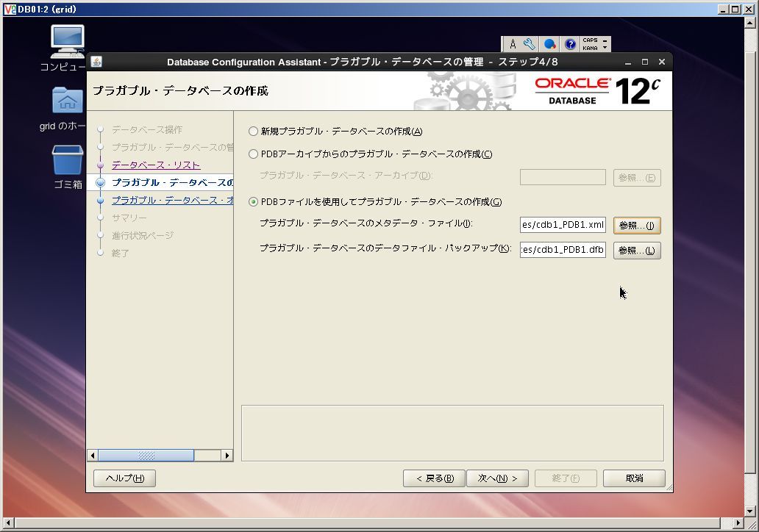This screenshot has width=759, height=532.
Task: Click the disabled Finish (F) button
Action: pos(566,478)
